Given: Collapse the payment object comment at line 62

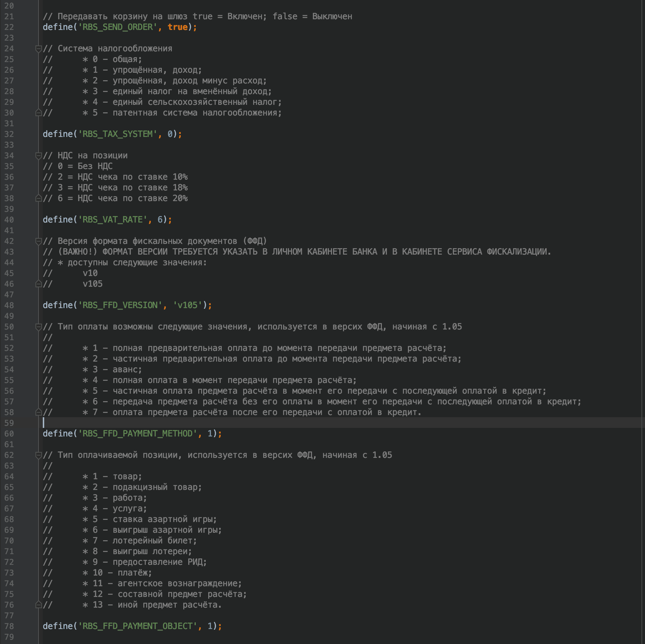Looking at the screenshot, I should point(39,455).
